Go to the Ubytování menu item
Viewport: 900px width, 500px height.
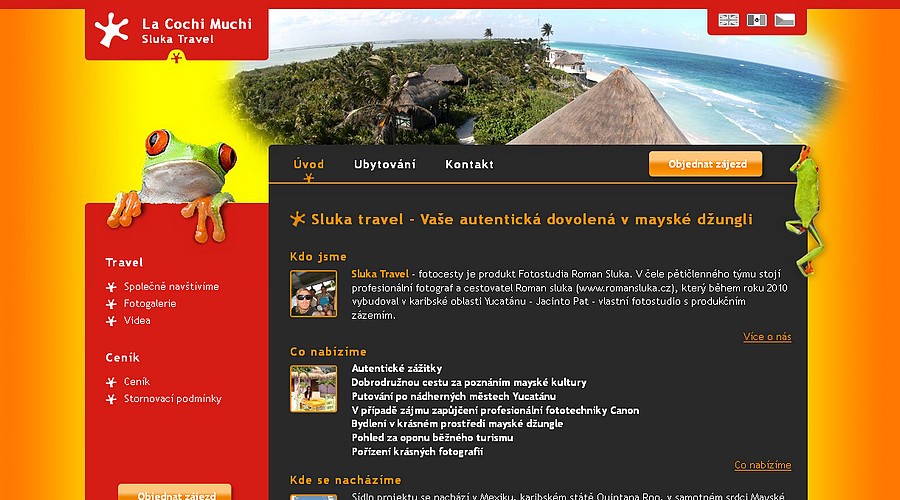(385, 164)
